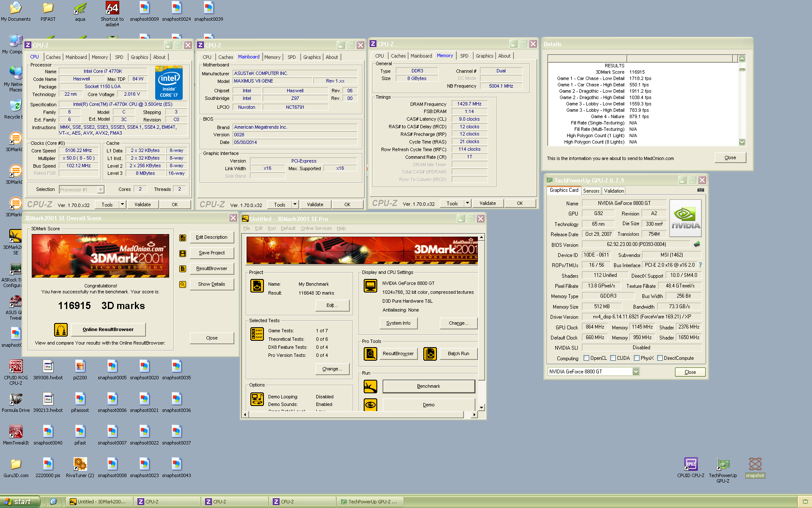The width and height of the screenshot is (812, 508).
Task: Click the Selected Tests checklist icon
Action: pyautogui.click(x=257, y=334)
